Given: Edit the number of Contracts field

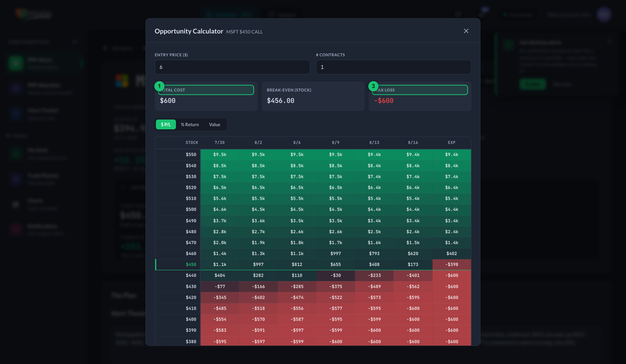Looking at the screenshot, I should pos(394,67).
